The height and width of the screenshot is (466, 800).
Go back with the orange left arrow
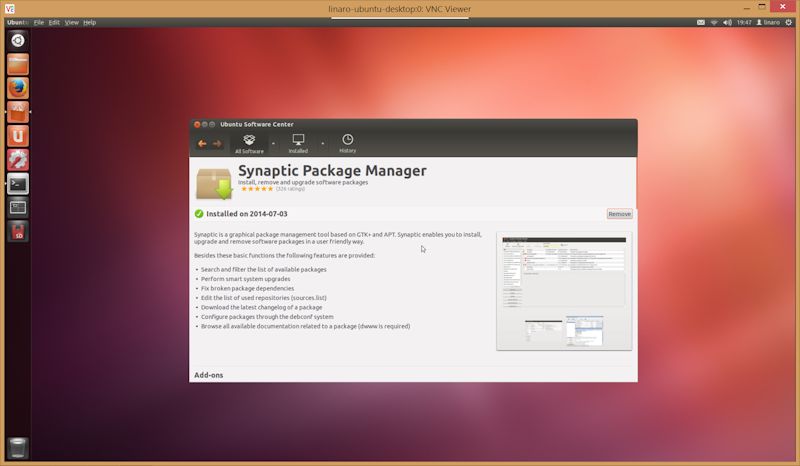(202, 144)
